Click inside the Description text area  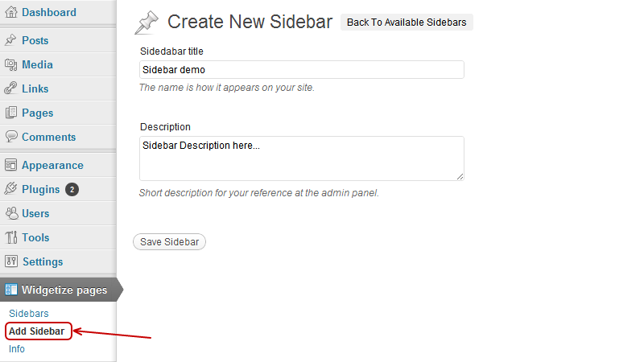pyautogui.click(x=301, y=158)
